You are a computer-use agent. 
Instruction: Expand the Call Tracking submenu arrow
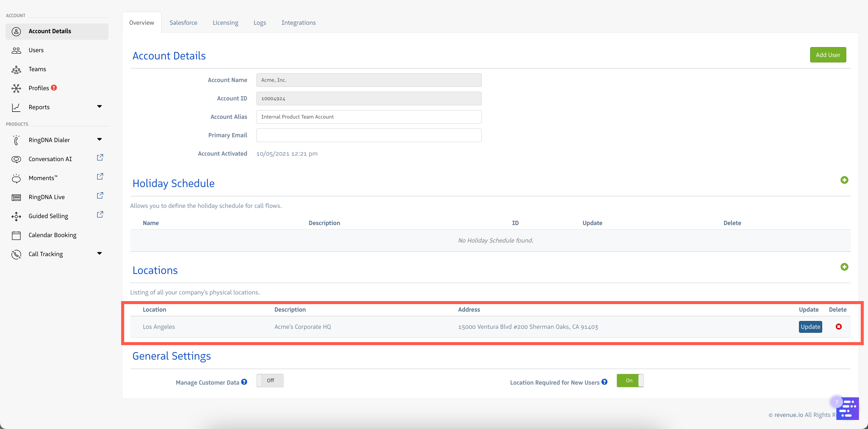(x=99, y=253)
